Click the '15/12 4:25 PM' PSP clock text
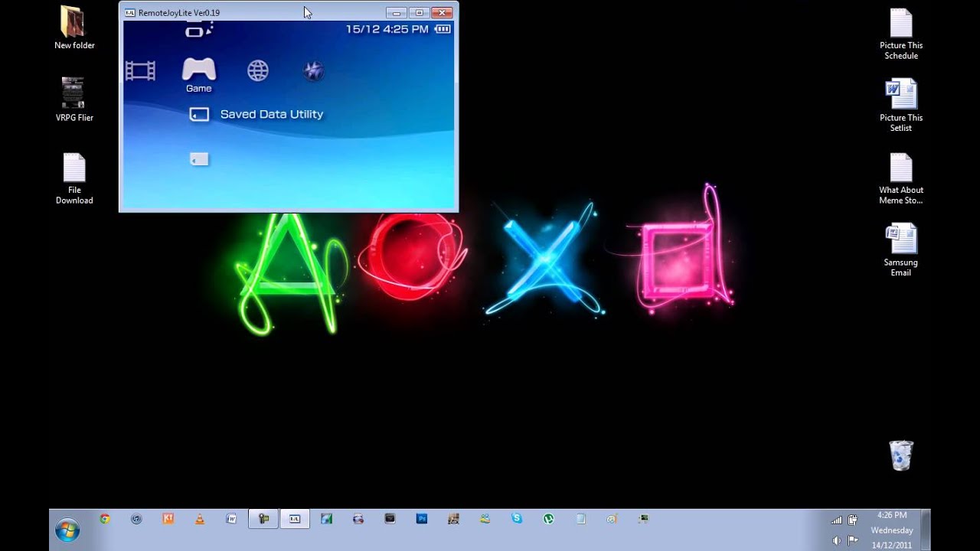 tap(387, 29)
